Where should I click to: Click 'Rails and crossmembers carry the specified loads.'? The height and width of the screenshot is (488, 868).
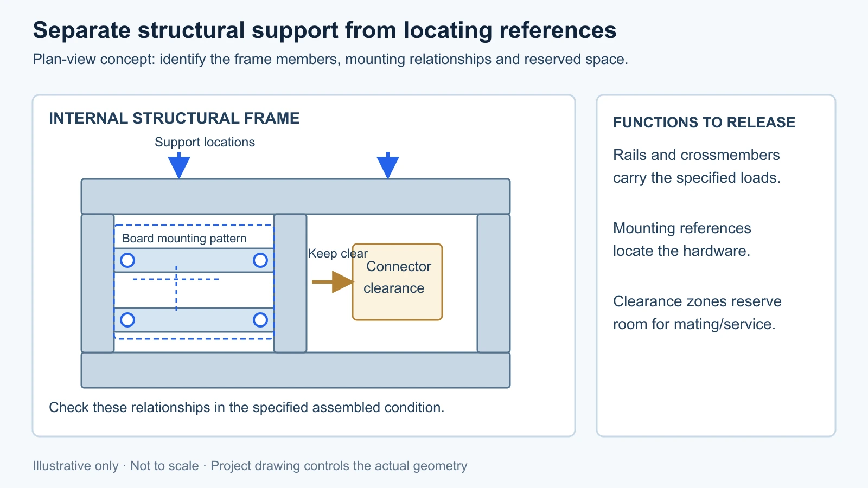pos(697,166)
